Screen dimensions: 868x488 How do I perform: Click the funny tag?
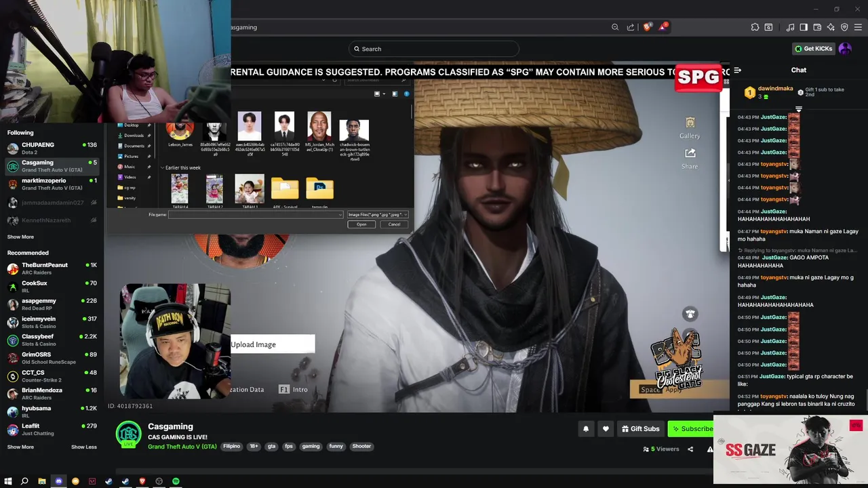336,447
